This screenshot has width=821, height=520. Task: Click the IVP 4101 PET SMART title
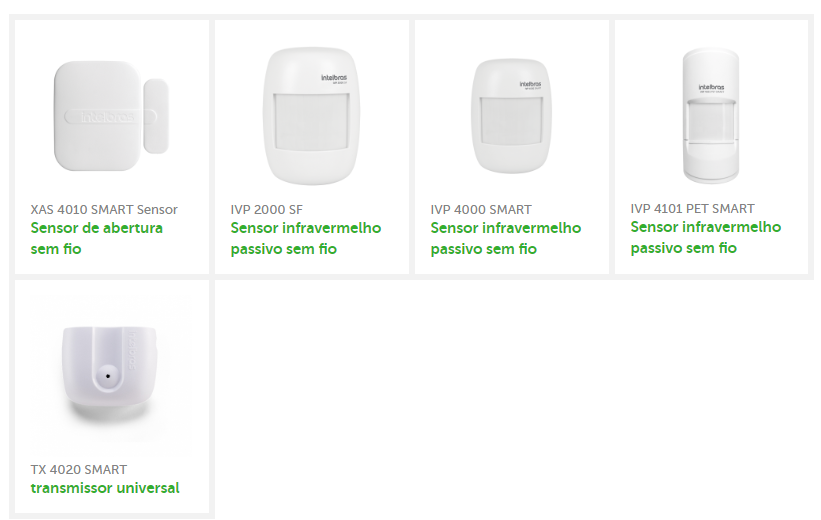(x=692, y=208)
